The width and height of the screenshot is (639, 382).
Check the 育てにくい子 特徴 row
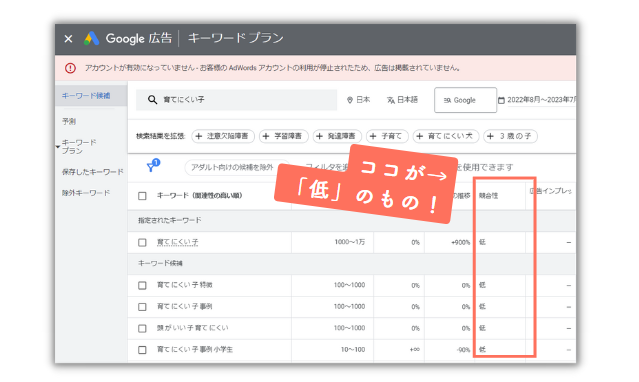pos(142,285)
